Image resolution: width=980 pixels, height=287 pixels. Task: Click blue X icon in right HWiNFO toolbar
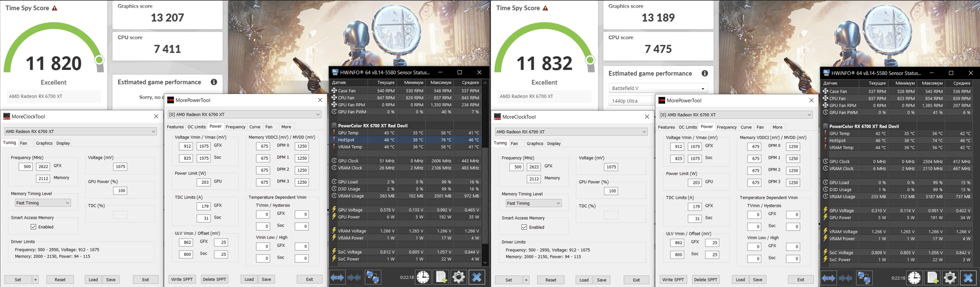pos(968,278)
